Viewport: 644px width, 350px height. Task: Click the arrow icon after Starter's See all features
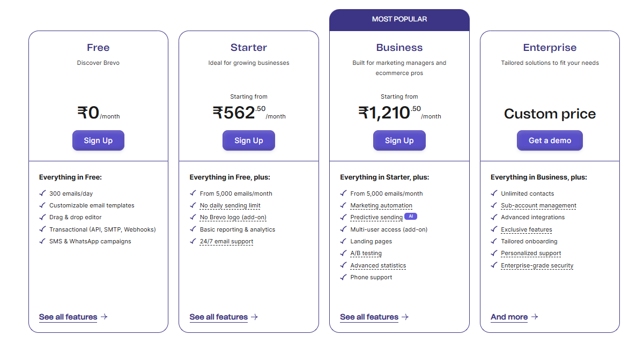[x=255, y=317]
